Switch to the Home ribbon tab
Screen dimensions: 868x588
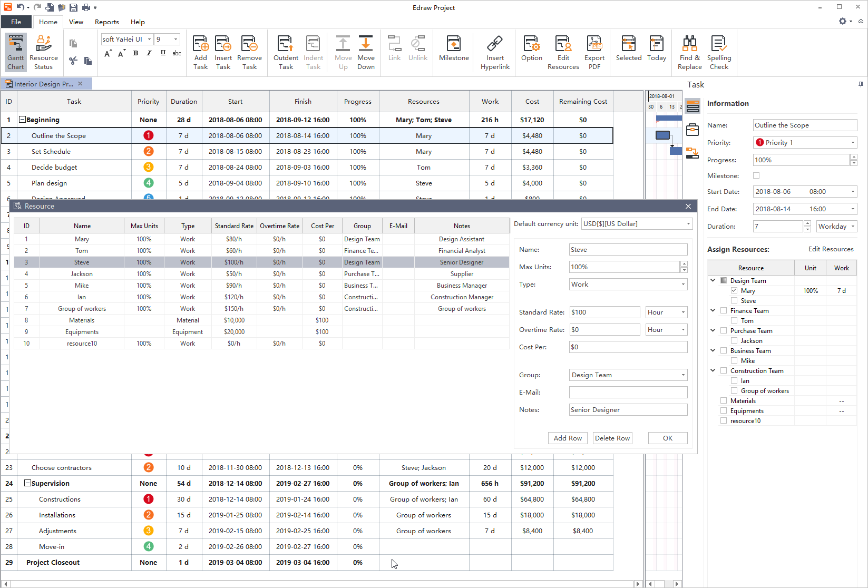click(x=48, y=22)
